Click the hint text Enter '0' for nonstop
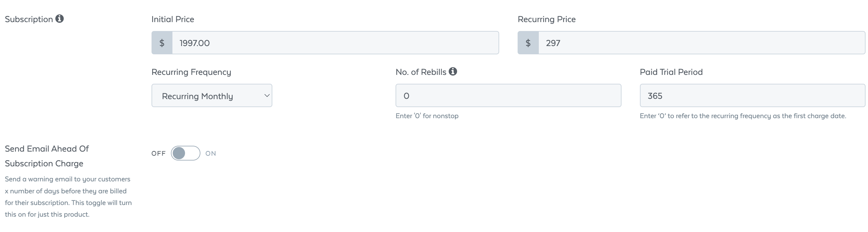Viewport: 868px width, 232px height. click(x=427, y=116)
